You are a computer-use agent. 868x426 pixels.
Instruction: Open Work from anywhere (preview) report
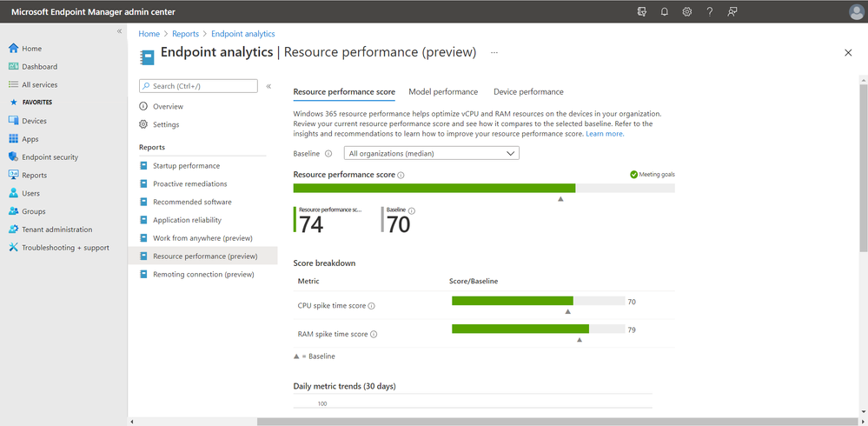(x=202, y=238)
